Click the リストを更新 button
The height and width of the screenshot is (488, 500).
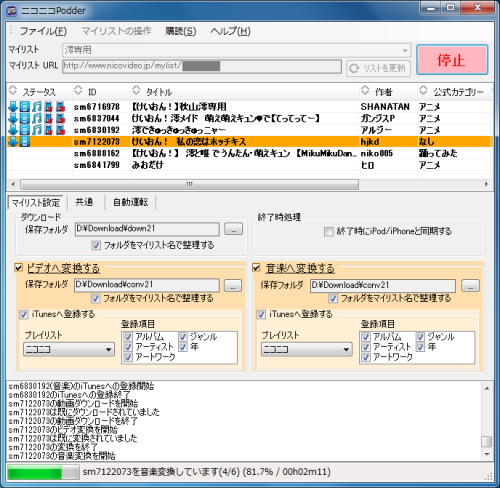[378, 68]
